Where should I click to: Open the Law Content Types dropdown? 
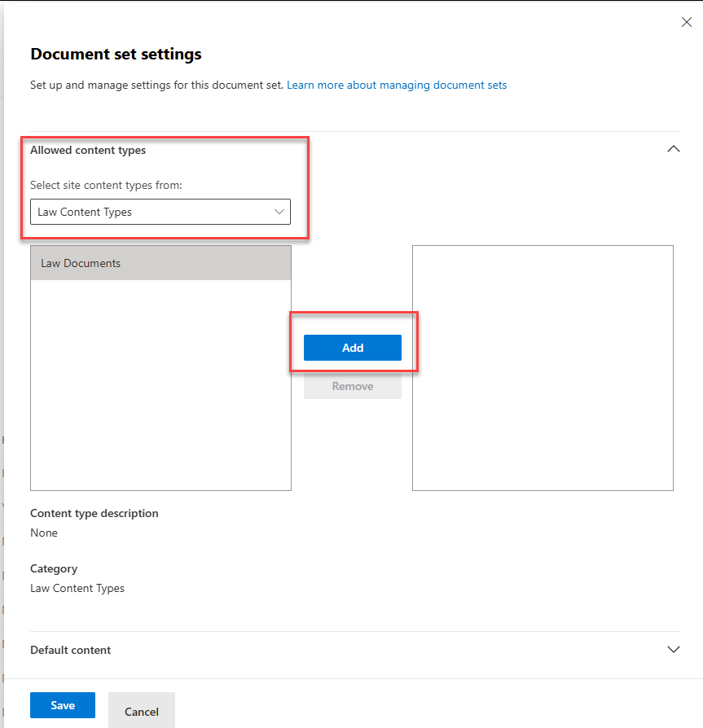click(x=160, y=212)
